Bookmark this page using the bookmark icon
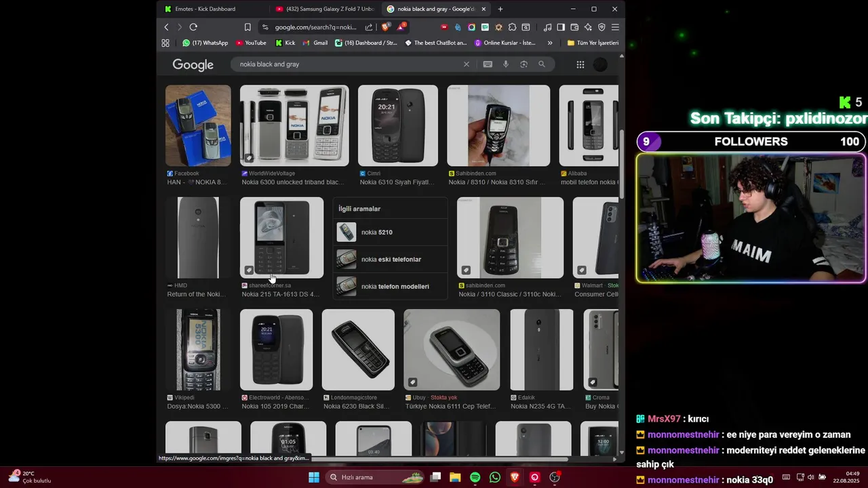 (x=248, y=27)
